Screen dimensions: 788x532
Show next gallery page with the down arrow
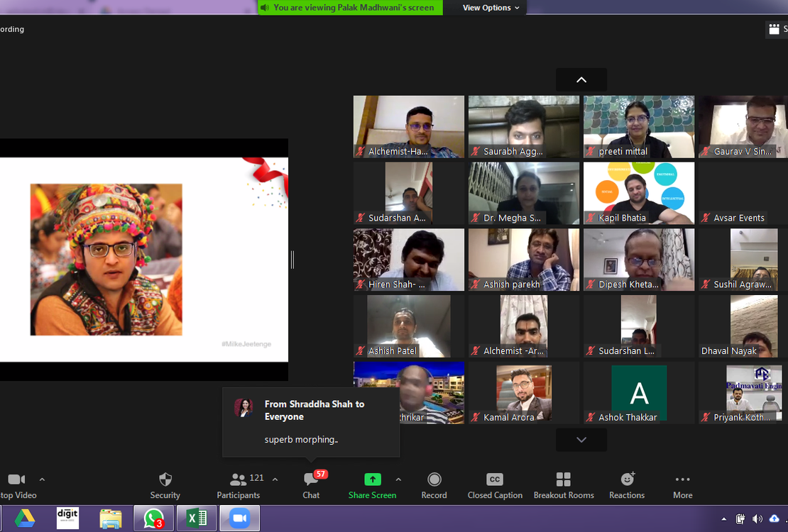pos(581,440)
